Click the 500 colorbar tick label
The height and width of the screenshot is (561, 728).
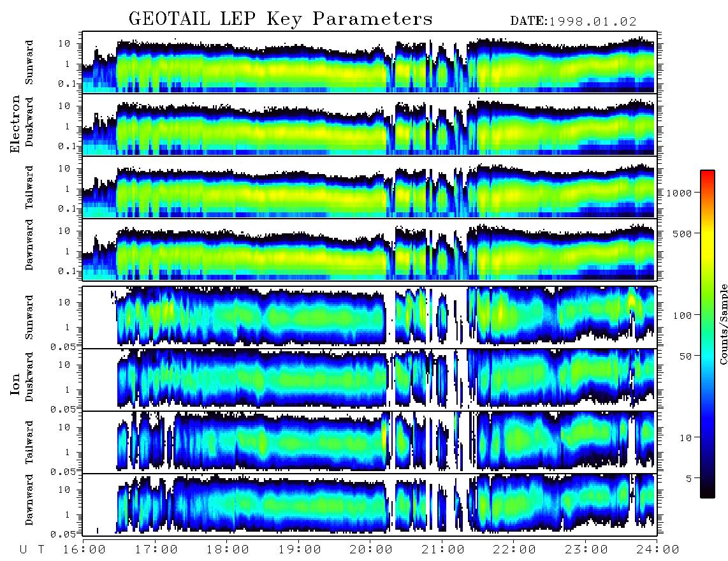click(x=681, y=233)
